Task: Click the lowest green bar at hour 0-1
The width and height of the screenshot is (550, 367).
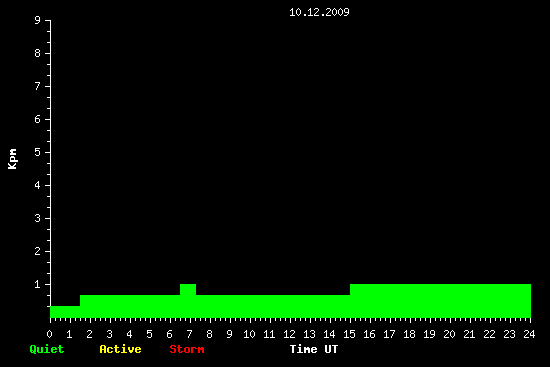Action: [x=65, y=312]
